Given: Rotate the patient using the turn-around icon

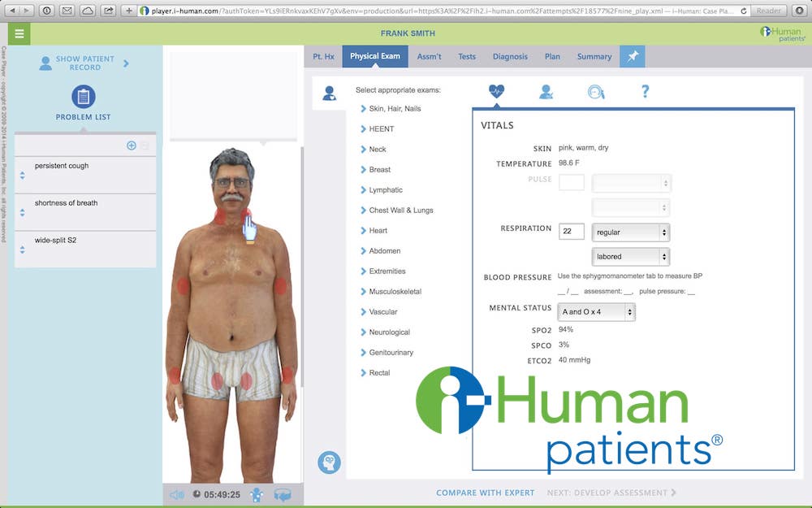Looking at the screenshot, I should (x=283, y=495).
